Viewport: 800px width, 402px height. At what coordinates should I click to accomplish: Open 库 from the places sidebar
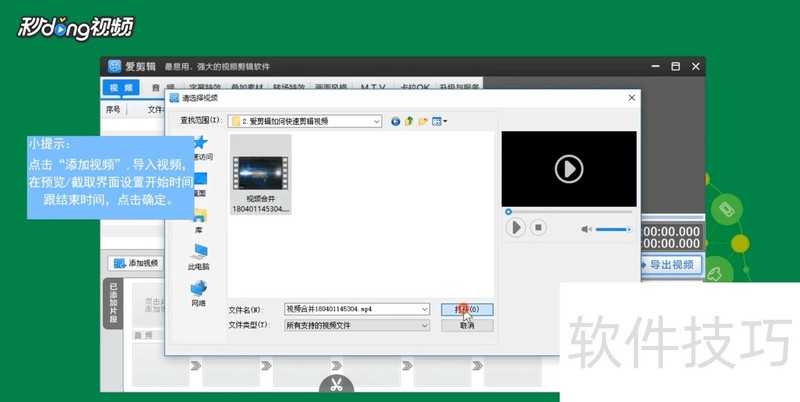[x=198, y=220]
